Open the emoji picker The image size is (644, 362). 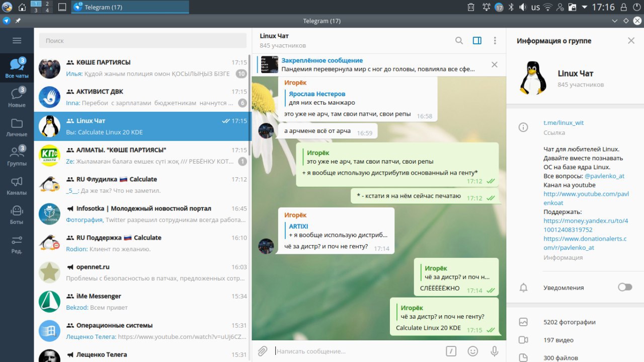[473, 351]
